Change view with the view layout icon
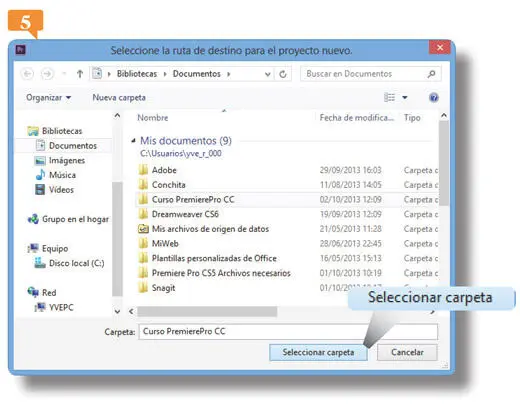 pyautogui.click(x=389, y=97)
